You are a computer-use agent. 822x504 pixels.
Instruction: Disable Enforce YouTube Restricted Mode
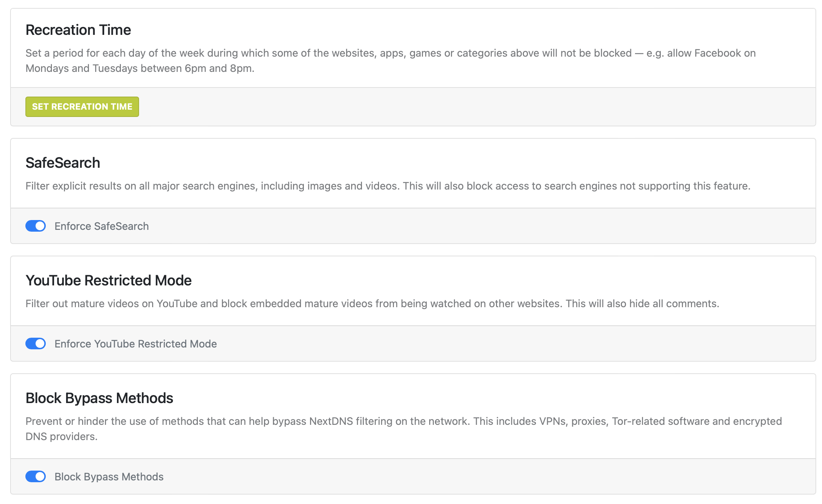click(x=35, y=344)
